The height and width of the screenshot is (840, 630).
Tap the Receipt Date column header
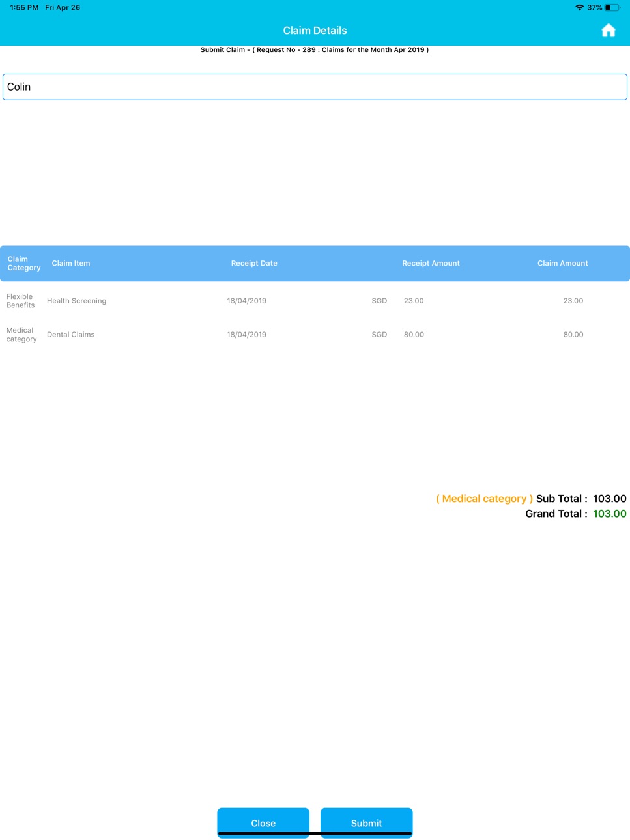pyautogui.click(x=254, y=263)
